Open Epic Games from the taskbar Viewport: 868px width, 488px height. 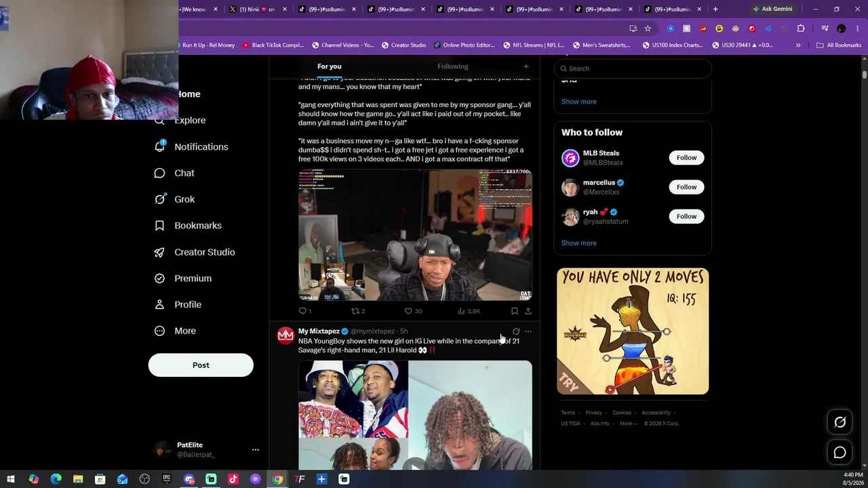[167, 479]
